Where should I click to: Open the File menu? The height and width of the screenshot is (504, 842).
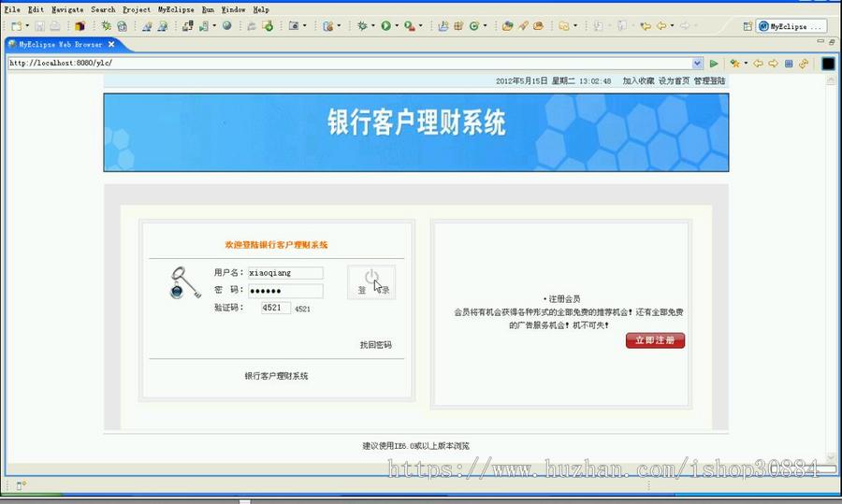[12, 9]
